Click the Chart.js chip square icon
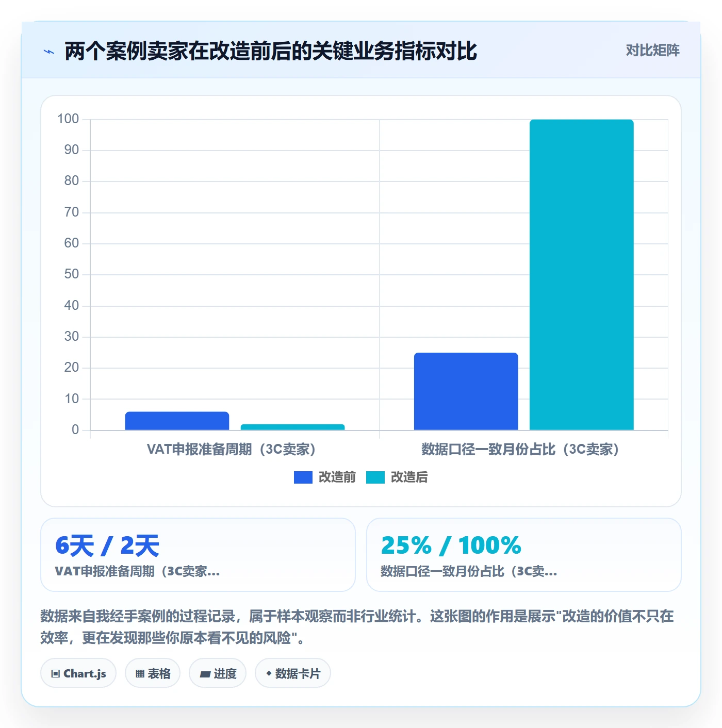 [56, 674]
